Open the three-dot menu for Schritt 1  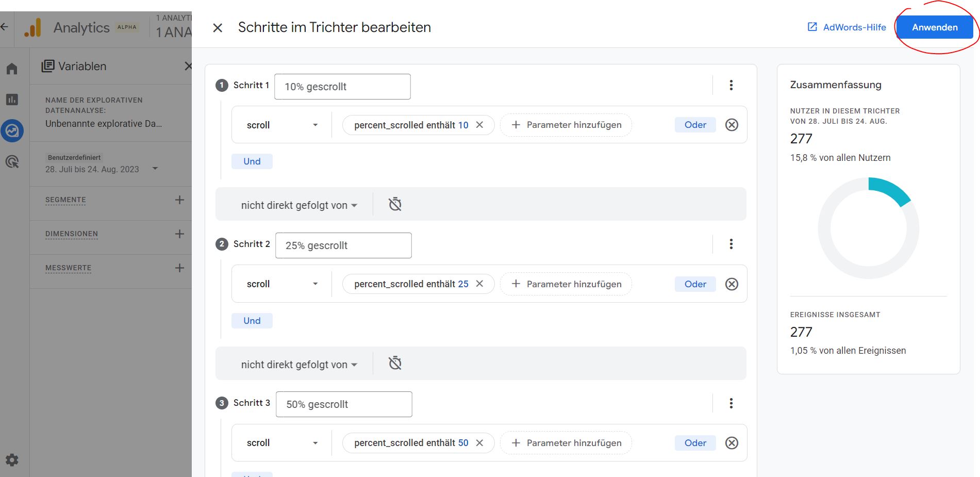[x=730, y=85]
